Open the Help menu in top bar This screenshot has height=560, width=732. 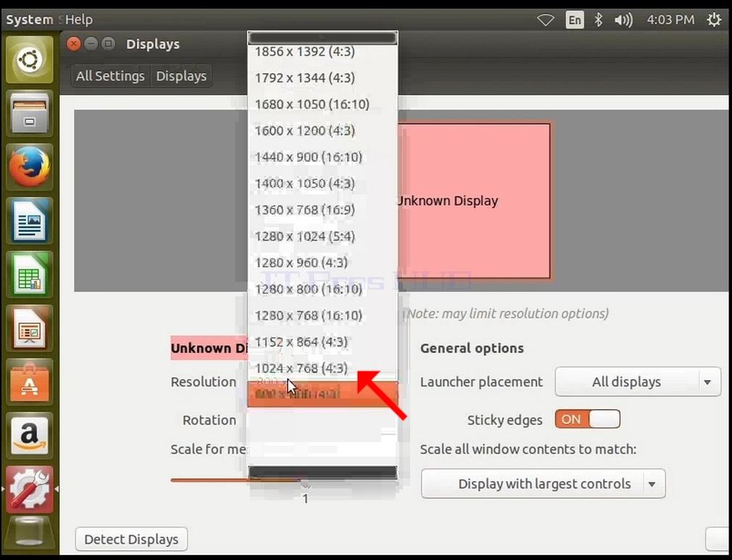pos(79,20)
